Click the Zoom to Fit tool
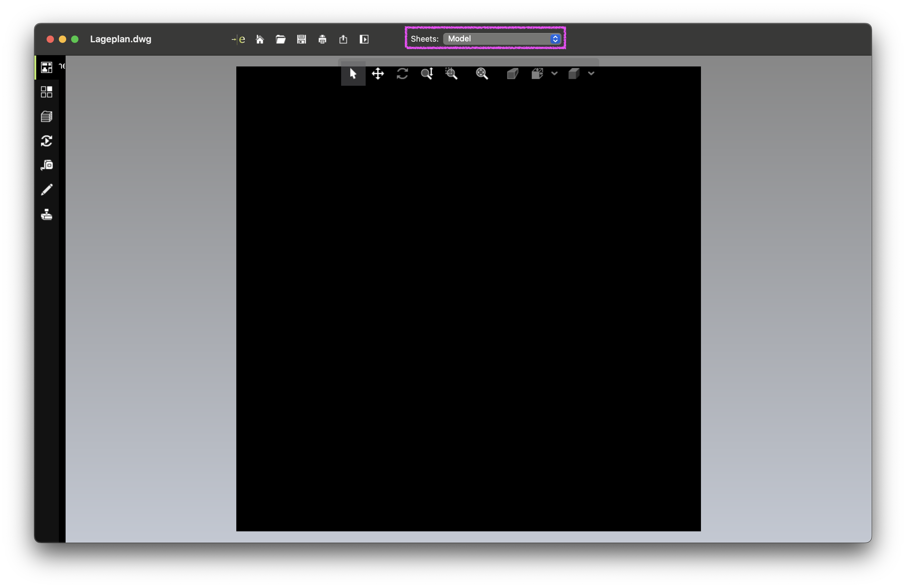 [x=482, y=73]
